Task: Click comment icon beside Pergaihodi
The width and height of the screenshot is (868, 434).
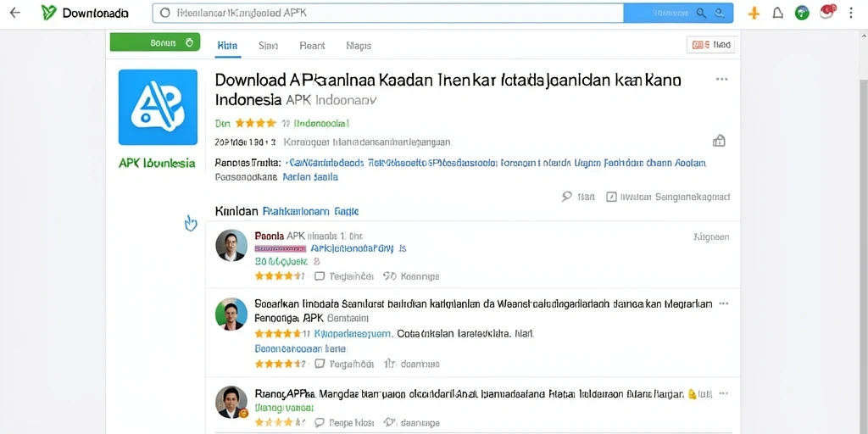Action: coord(320,364)
